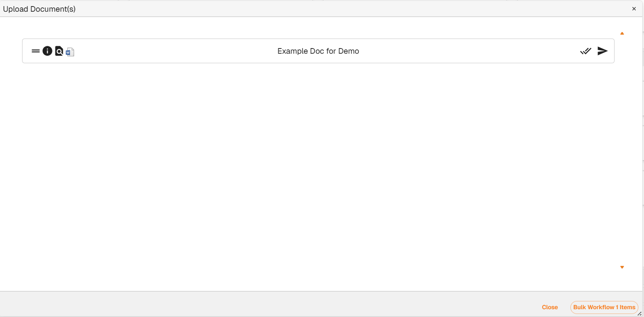Select the 'Example Doc for Demo' title

318,51
